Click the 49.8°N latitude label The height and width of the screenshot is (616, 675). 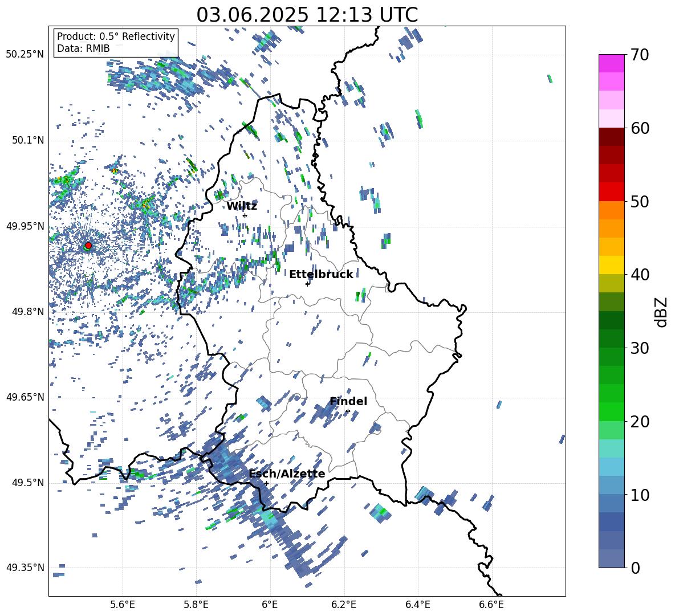(27, 312)
